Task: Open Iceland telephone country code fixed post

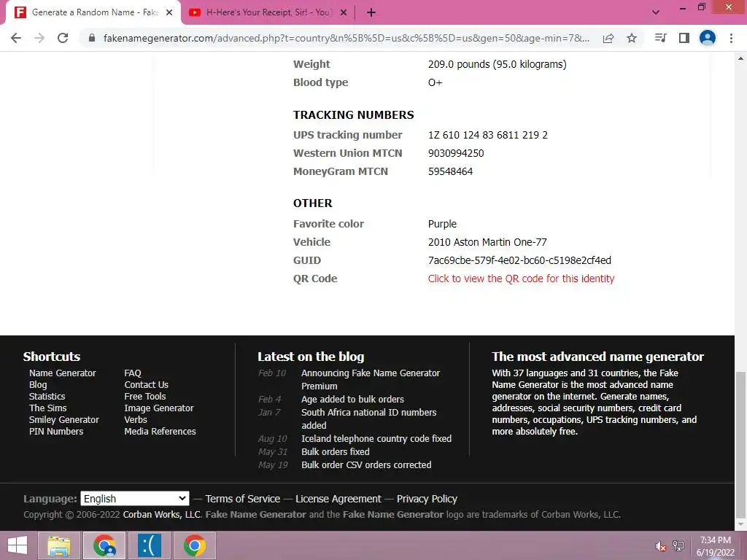Action: 376,438
